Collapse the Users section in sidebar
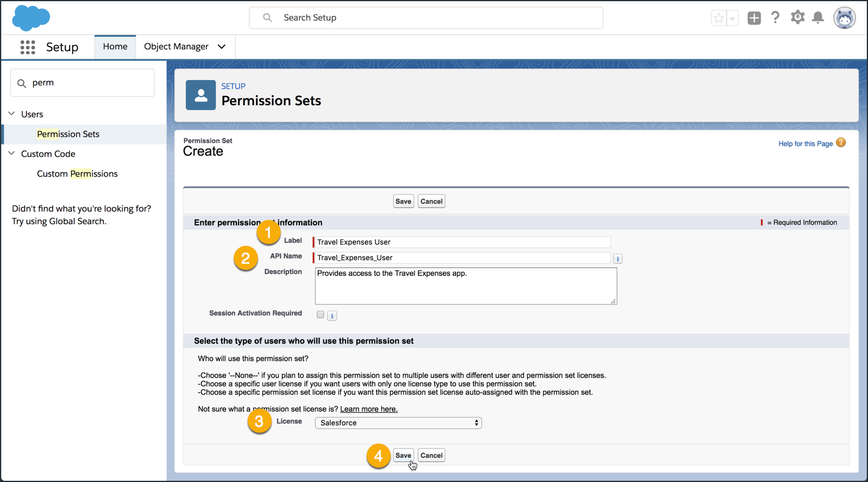The height and width of the screenshot is (482, 868). pyautogui.click(x=11, y=114)
